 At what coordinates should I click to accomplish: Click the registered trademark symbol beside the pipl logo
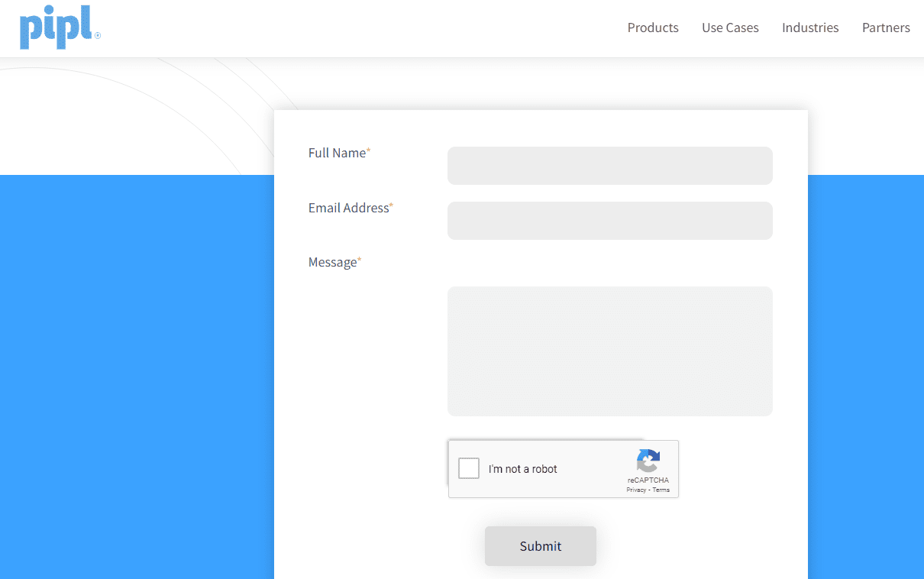[x=98, y=35]
